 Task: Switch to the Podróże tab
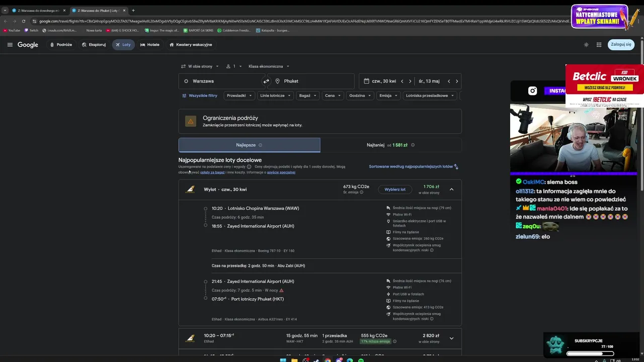tap(60, 45)
